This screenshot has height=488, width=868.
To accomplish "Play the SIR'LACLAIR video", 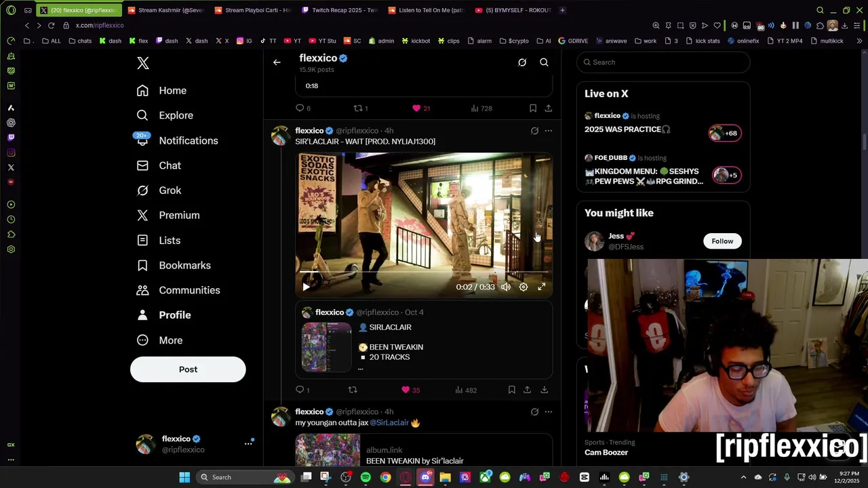I will click(x=306, y=287).
